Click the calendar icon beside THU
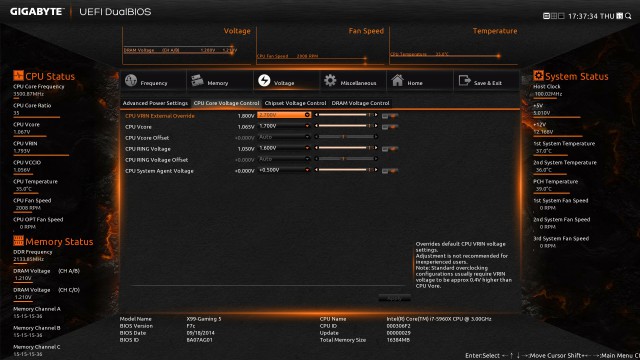The image size is (640, 360). coord(620,16)
